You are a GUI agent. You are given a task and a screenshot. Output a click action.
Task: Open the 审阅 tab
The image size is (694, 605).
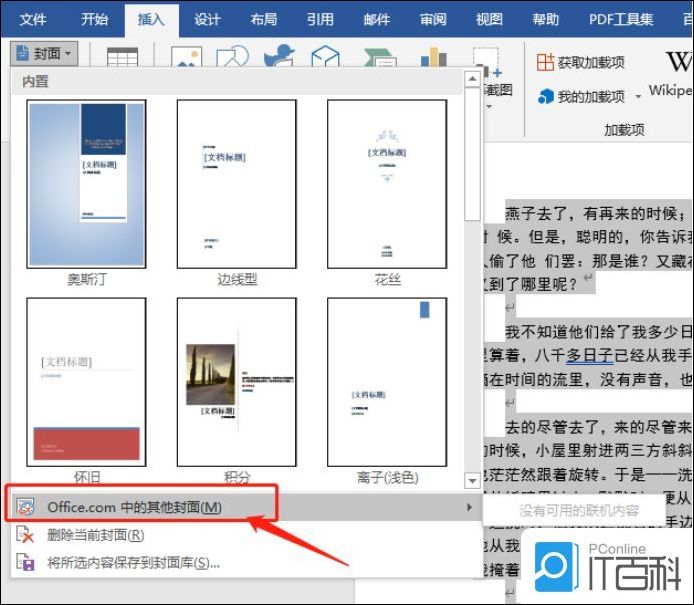pos(433,19)
